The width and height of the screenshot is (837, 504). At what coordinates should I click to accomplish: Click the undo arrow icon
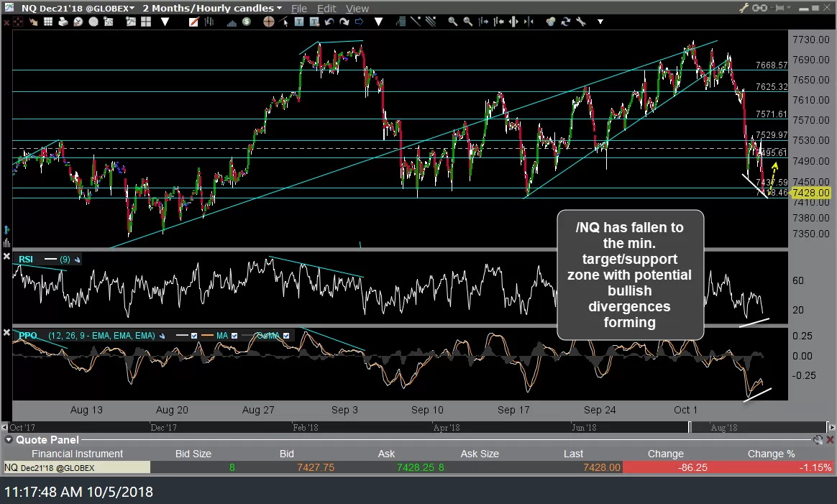329,22
